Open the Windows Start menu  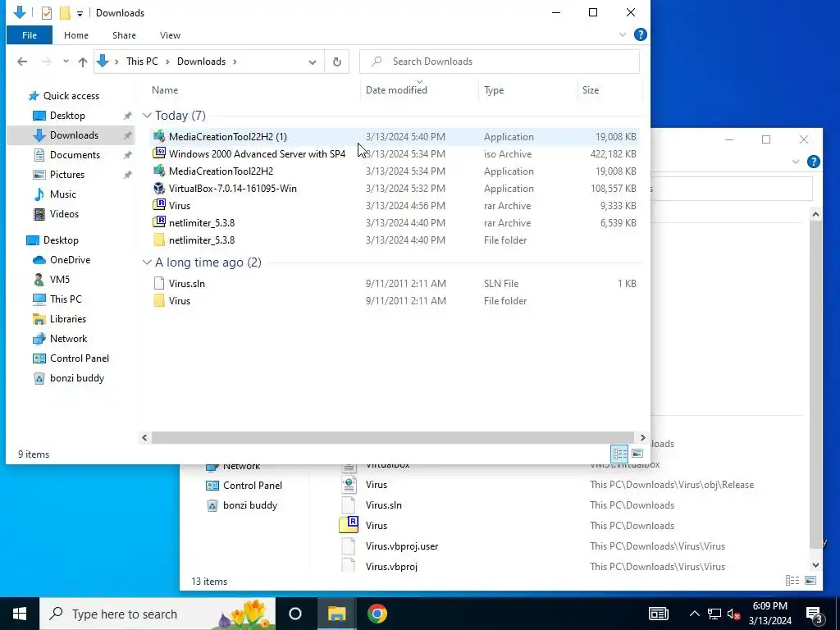[20, 614]
